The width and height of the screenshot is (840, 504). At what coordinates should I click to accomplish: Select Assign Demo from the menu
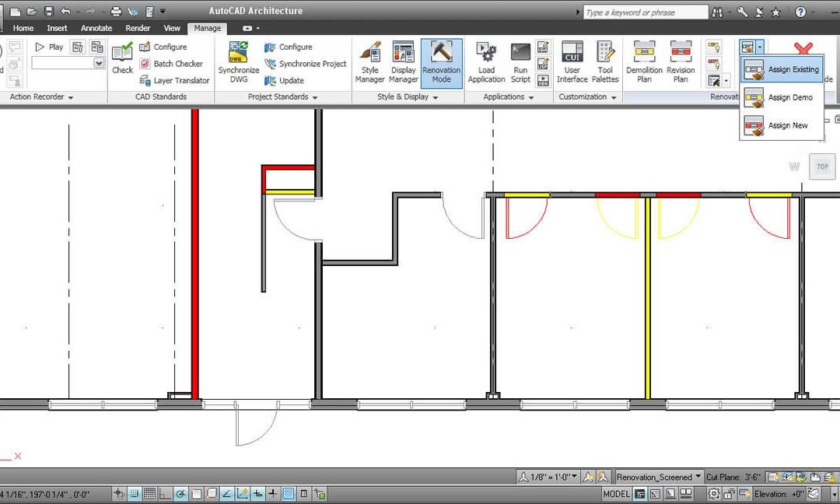click(x=782, y=97)
